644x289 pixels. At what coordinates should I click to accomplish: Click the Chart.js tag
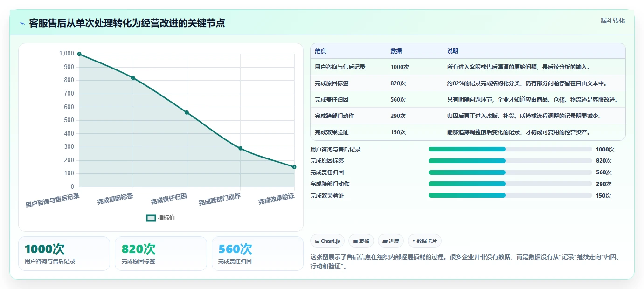[328, 241]
